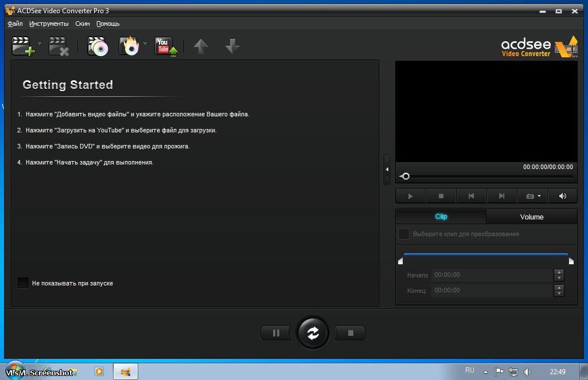Image resolution: width=588 pixels, height=380 pixels.
Task: Click the Remove video clip toolbar icon
Action: click(x=59, y=46)
